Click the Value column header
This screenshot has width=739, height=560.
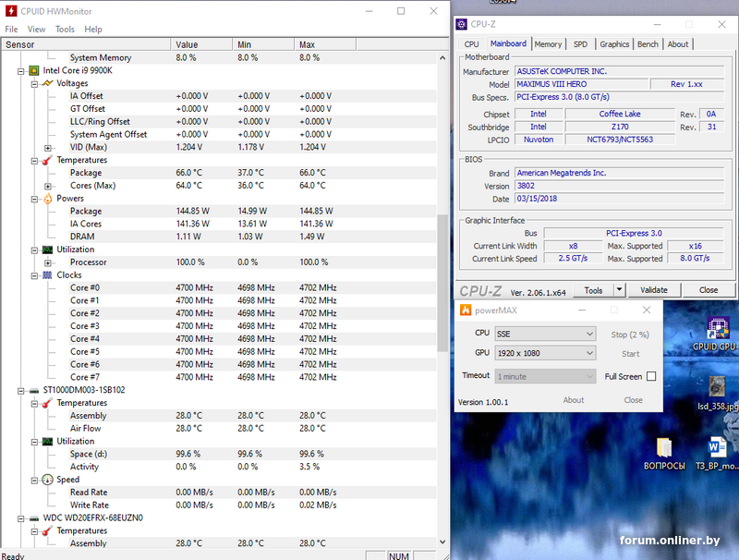(201, 44)
